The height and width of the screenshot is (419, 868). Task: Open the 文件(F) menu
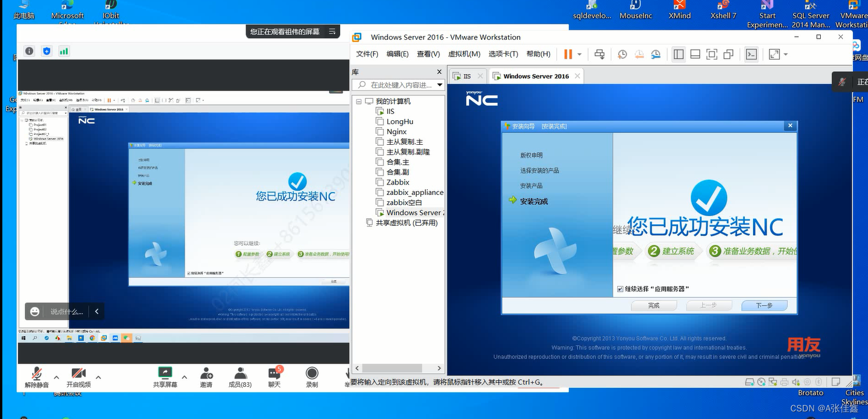pos(367,54)
